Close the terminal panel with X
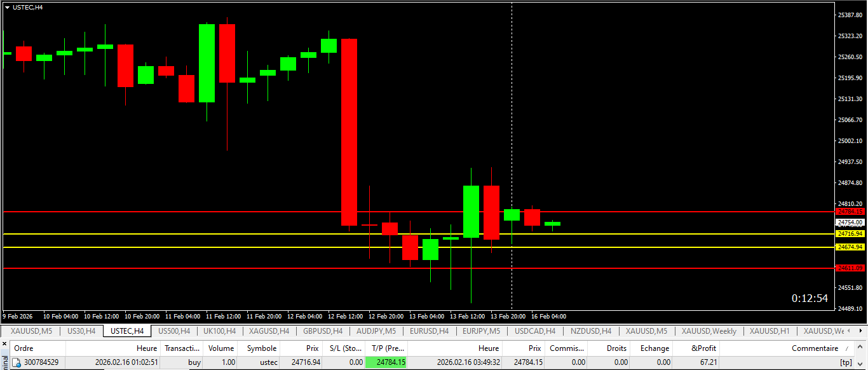The image size is (868, 370). (x=4, y=344)
